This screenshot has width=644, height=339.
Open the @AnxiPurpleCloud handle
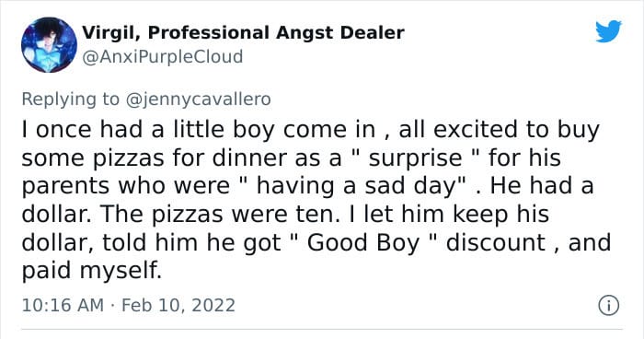[x=163, y=56]
